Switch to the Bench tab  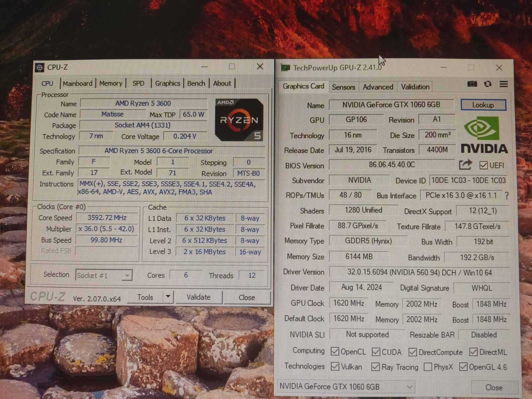(x=196, y=83)
